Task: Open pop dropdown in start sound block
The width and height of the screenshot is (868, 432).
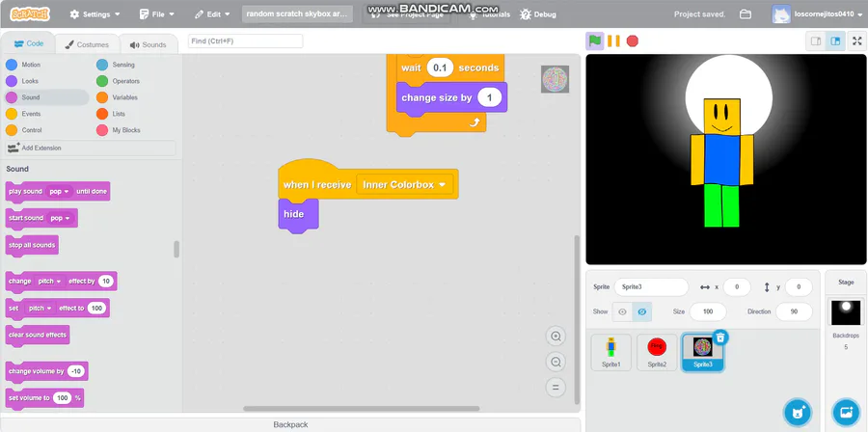Action: (61, 218)
